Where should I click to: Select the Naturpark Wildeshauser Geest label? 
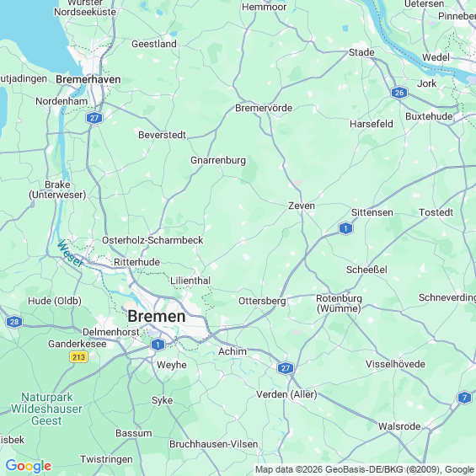pos(46,409)
